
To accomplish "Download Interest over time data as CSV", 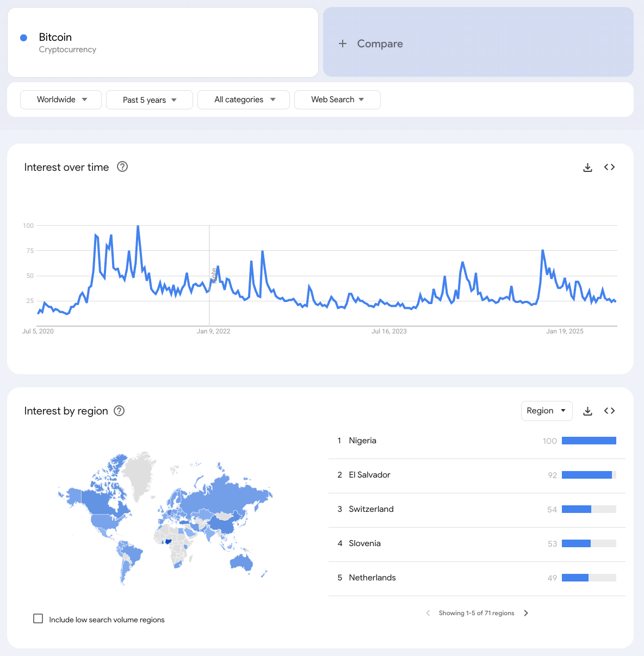I will (587, 168).
